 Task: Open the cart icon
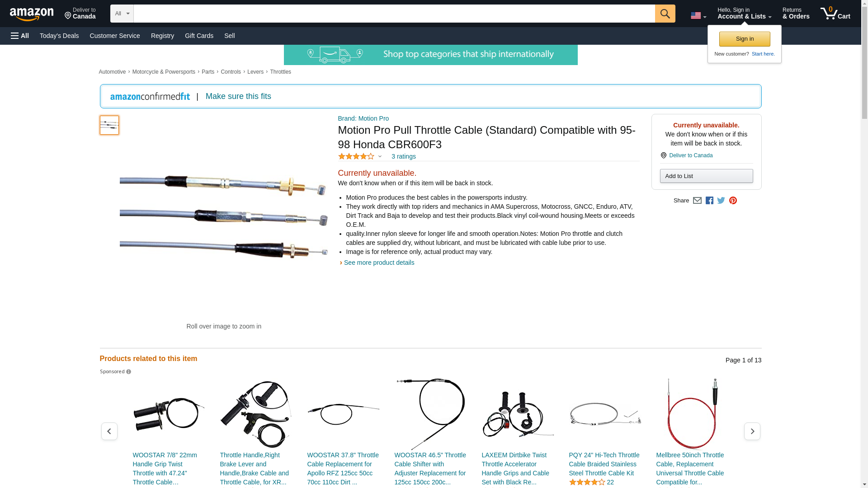(x=835, y=14)
